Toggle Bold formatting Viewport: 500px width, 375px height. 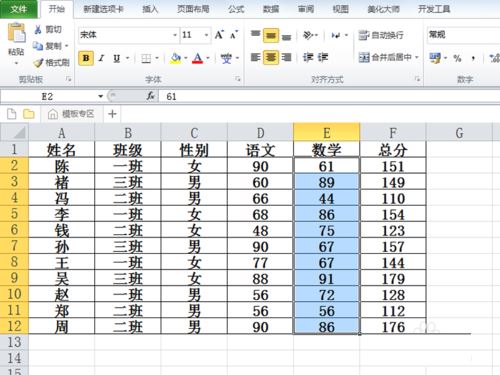point(86,58)
